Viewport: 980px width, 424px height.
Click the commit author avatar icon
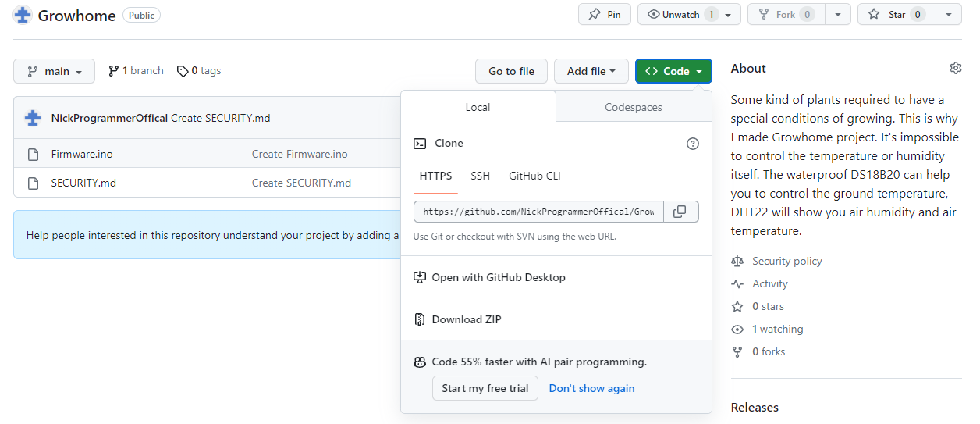[x=33, y=118]
